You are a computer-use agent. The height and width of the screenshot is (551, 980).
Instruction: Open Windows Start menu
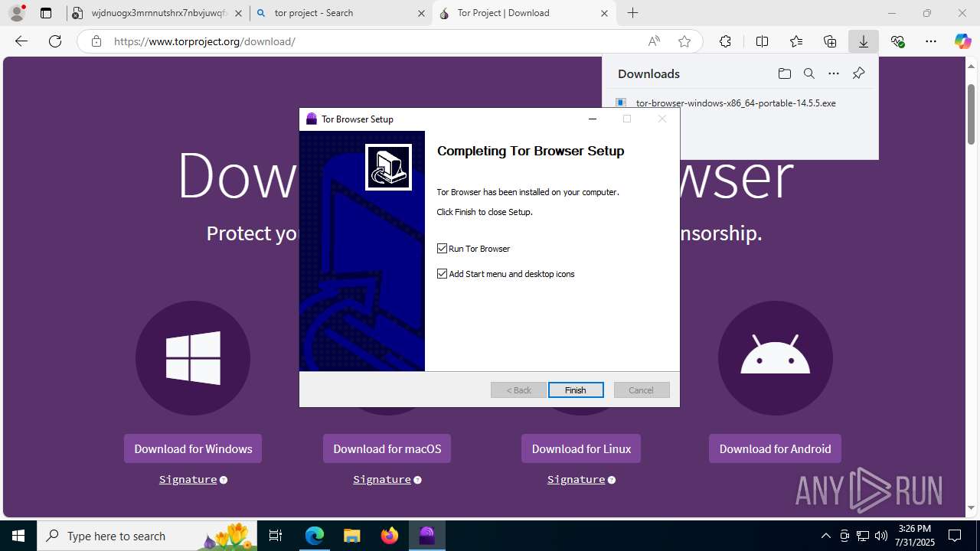pyautogui.click(x=18, y=536)
